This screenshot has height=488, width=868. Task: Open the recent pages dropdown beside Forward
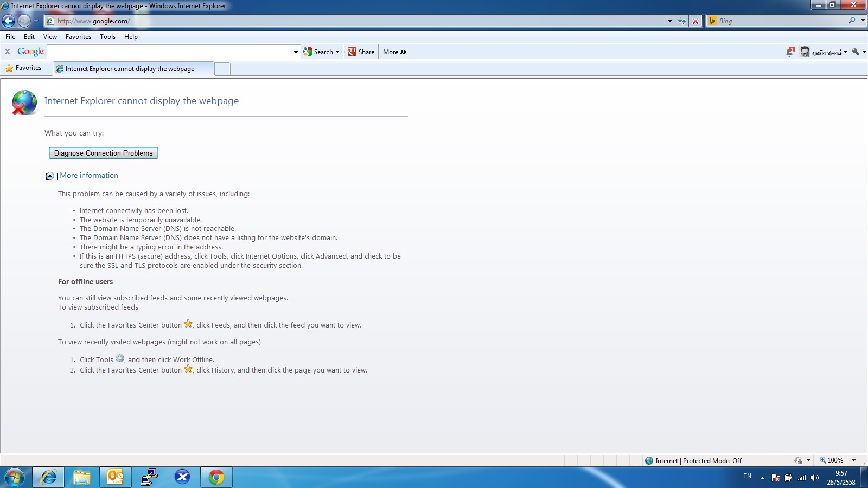[36, 21]
